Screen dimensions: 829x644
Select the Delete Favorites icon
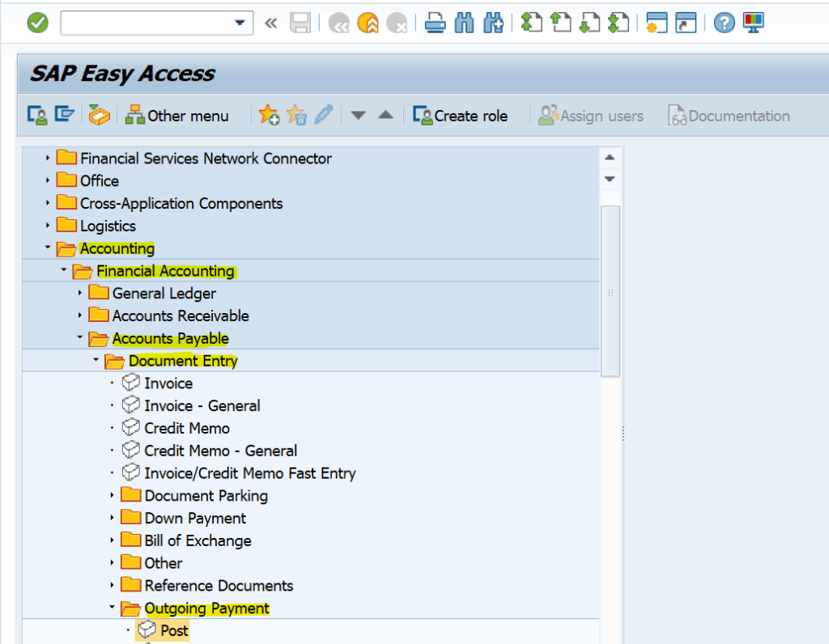click(297, 116)
